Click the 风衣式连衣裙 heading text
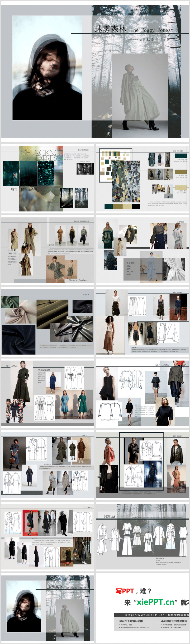The width and height of the screenshot is (190, 644). pyautogui.click(x=44, y=369)
